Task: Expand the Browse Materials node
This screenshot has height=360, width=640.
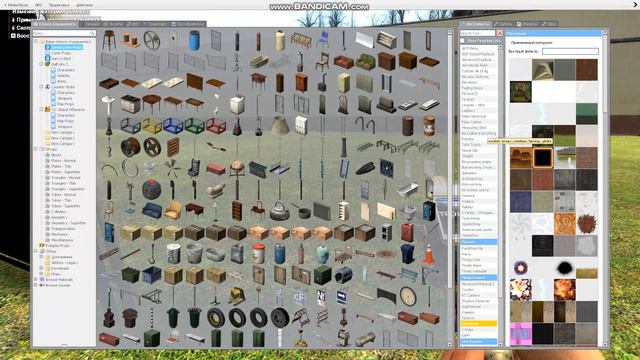Action: tap(36, 280)
